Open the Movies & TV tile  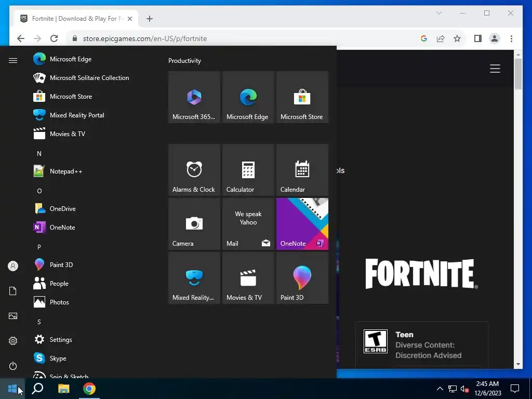tap(248, 278)
